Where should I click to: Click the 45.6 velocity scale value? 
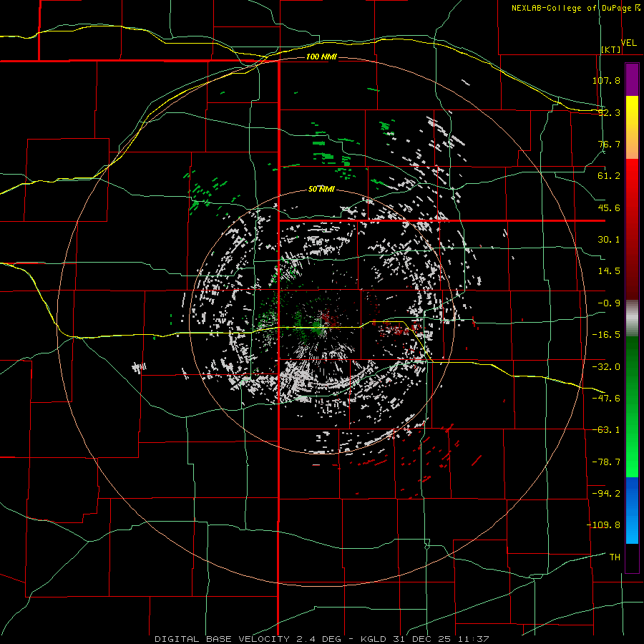click(x=609, y=208)
